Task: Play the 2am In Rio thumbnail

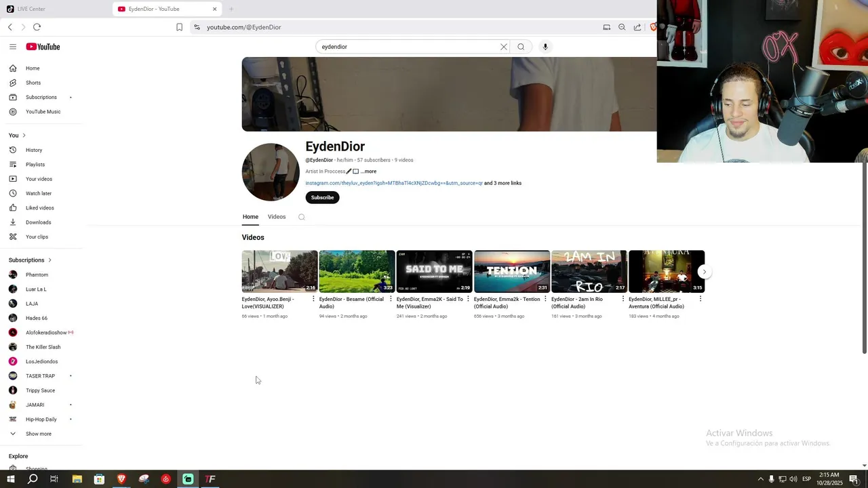Action: [589, 272]
